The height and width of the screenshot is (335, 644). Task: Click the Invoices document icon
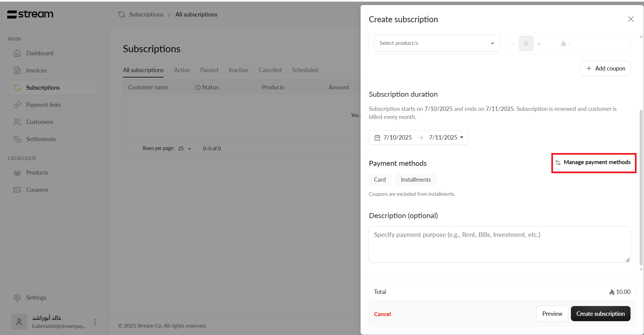pyautogui.click(x=17, y=70)
